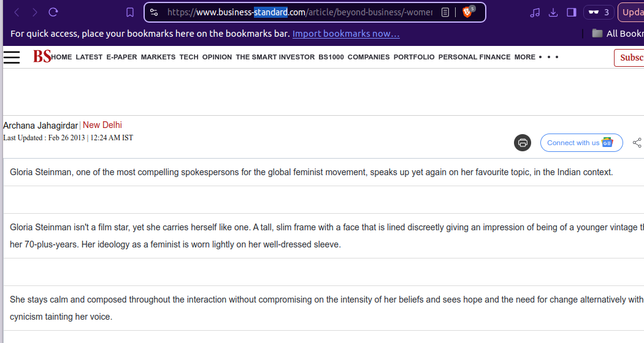Viewport: 644px width, 343px height.
Task: Open the OPINION nav item
Action: 217,57
